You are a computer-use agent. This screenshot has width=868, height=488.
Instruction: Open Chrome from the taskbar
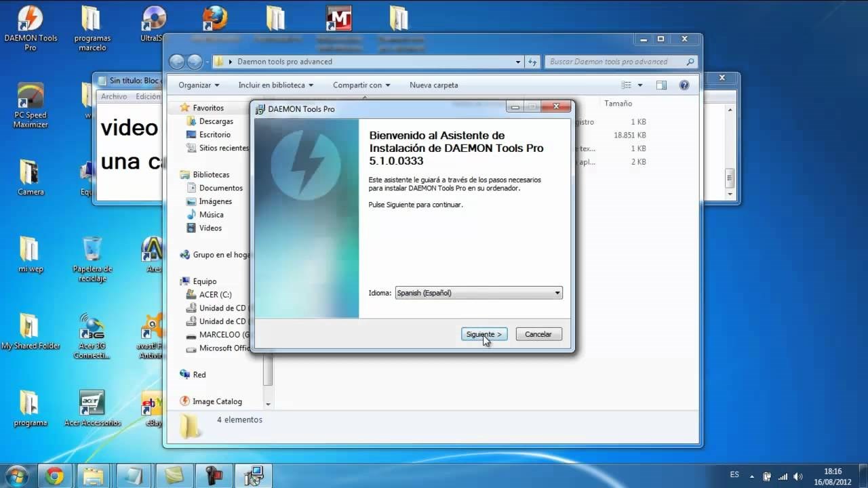pos(55,476)
